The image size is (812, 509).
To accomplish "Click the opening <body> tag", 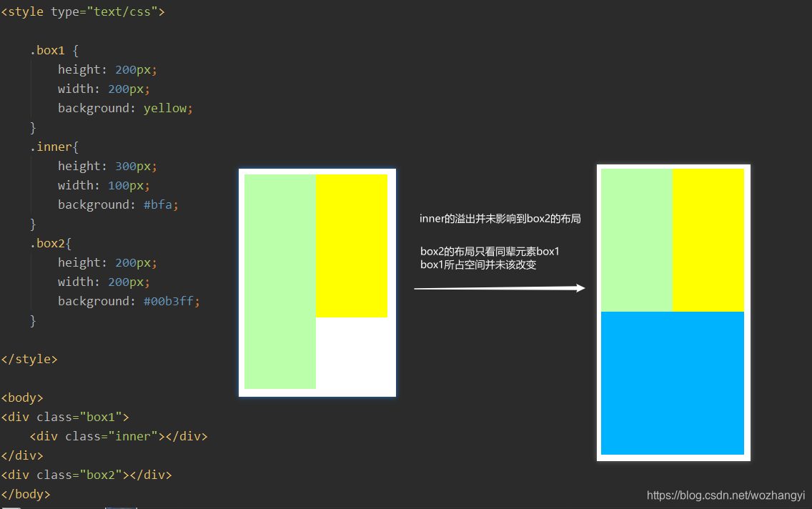I will (x=22, y=397).
